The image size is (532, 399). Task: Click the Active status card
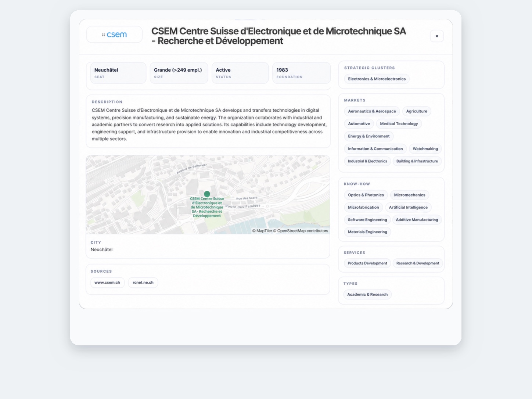pyautogui.click(x=240, y=73)
